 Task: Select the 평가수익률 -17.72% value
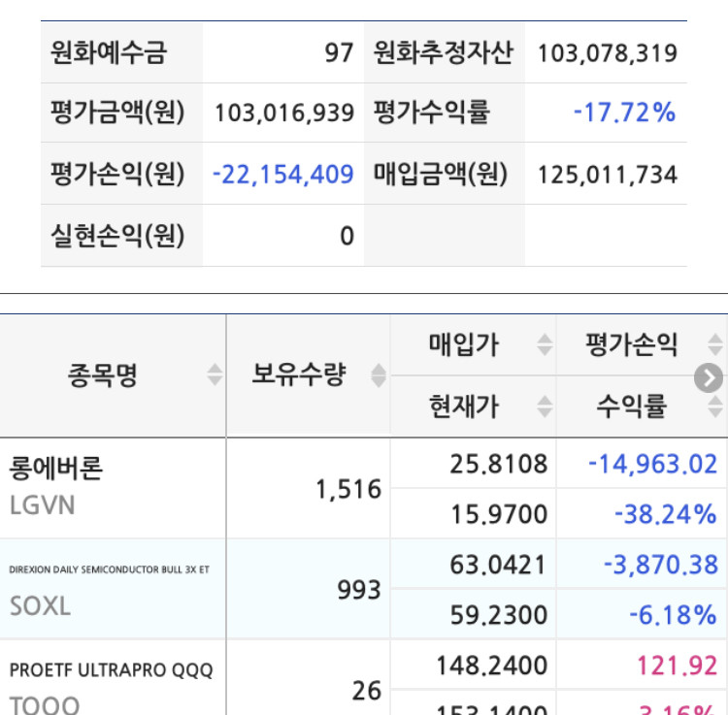[624, 113]
